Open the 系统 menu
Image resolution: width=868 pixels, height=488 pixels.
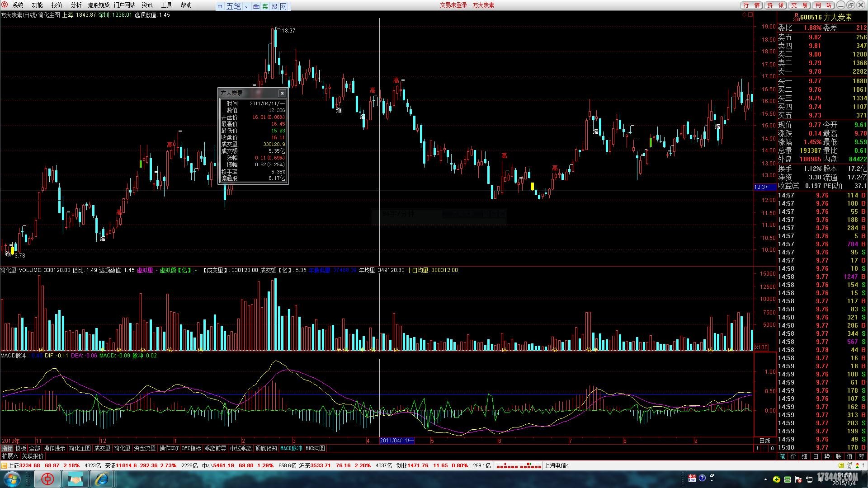18,5
